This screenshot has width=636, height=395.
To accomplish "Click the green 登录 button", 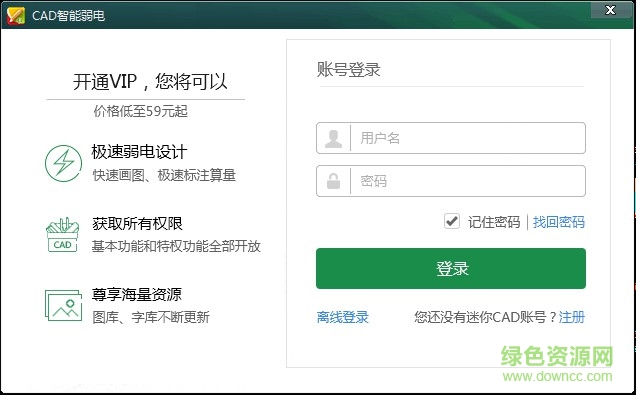I will (x=451, y=268).
